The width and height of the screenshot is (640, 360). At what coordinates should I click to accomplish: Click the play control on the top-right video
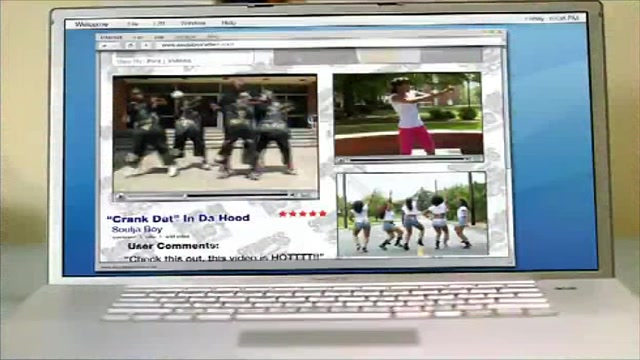(340, 160)
